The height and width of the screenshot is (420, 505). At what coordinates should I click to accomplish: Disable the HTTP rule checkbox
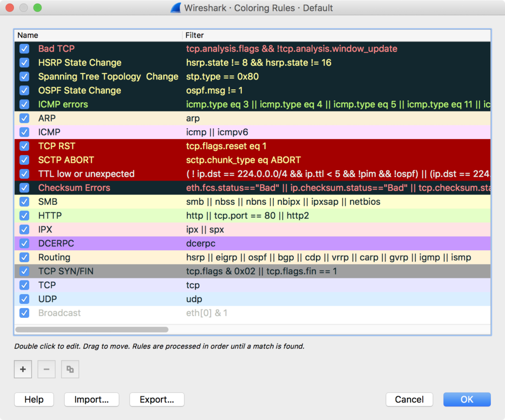coord(24,215)
